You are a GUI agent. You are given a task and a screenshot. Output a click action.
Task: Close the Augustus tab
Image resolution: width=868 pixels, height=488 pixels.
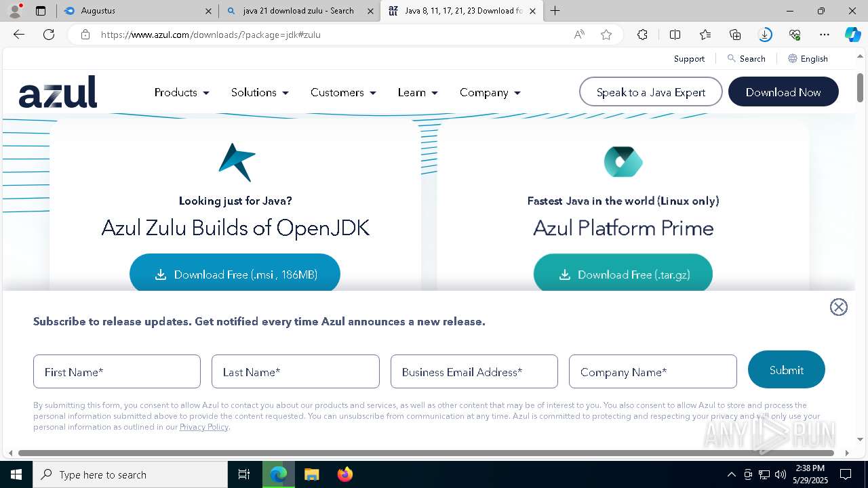[208, 11]
